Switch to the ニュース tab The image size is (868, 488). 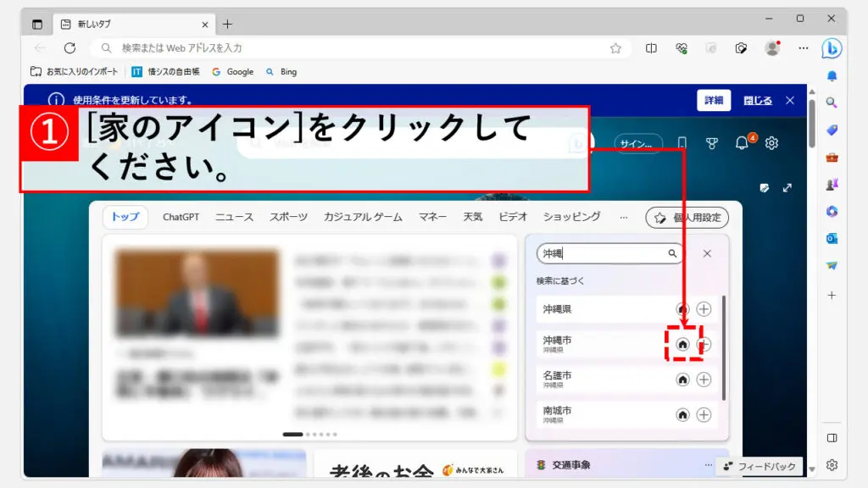coord(234,217)
